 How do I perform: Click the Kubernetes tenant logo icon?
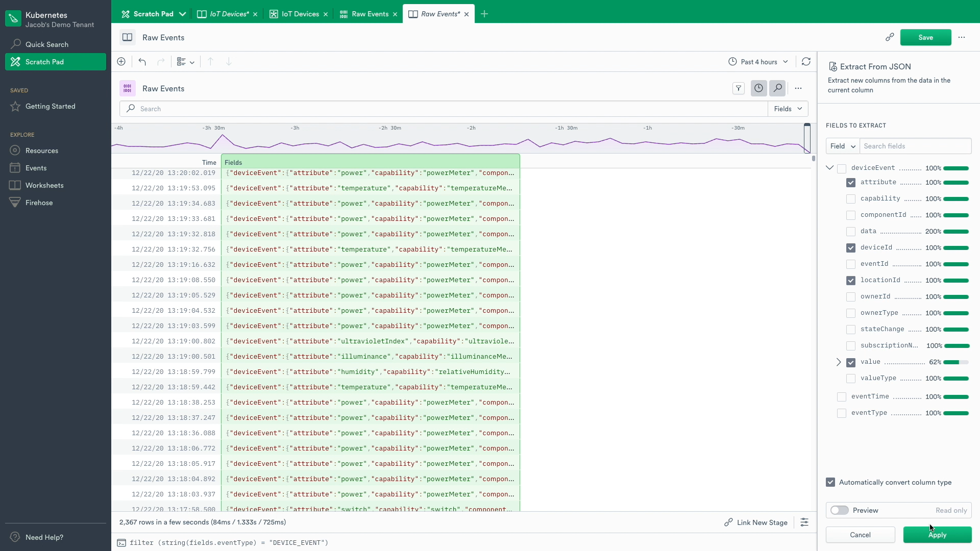14,19
